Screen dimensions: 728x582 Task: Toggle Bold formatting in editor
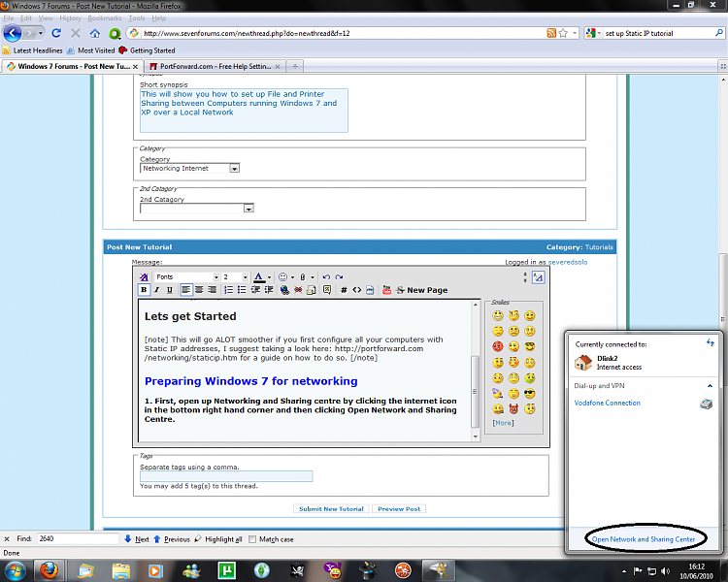144,290
